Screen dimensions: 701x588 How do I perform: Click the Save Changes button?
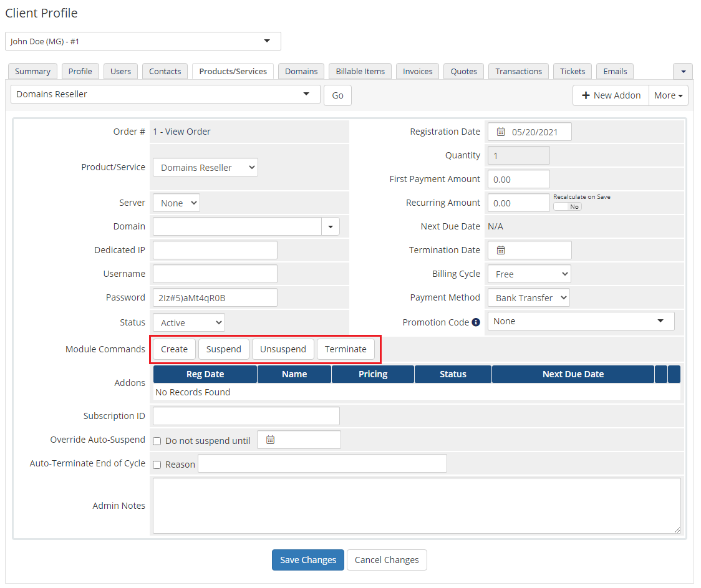coord(308,560)
